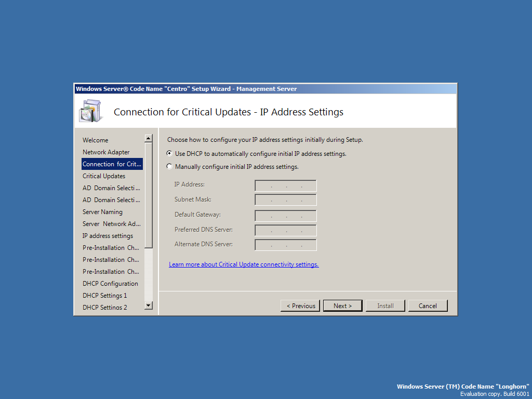The width and height of the screenshot is (532, 399).
Task: Go back with the Previous button
Action: coord(300,305)
